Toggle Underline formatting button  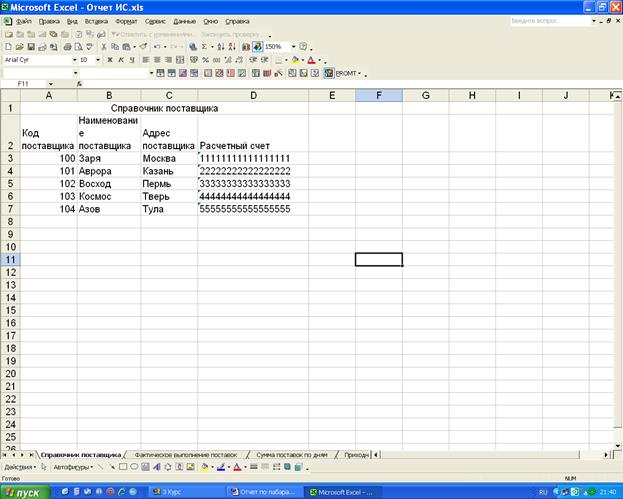click(132, 60)
